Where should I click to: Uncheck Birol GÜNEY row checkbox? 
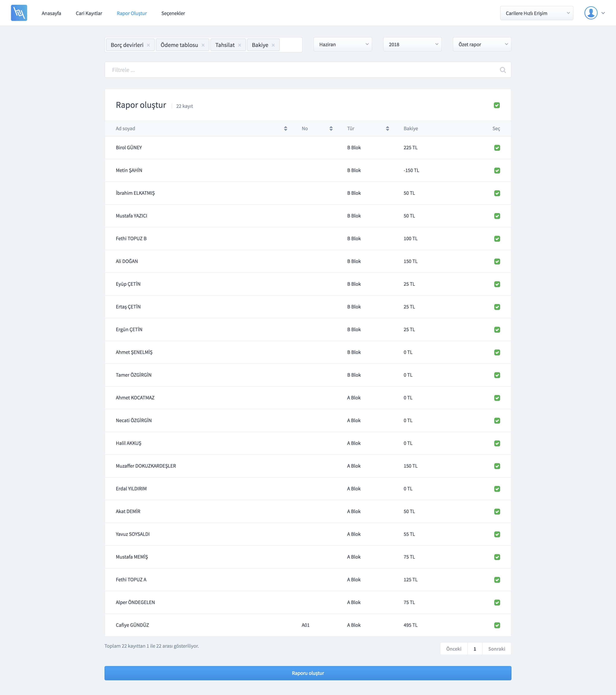click(497, 148)
